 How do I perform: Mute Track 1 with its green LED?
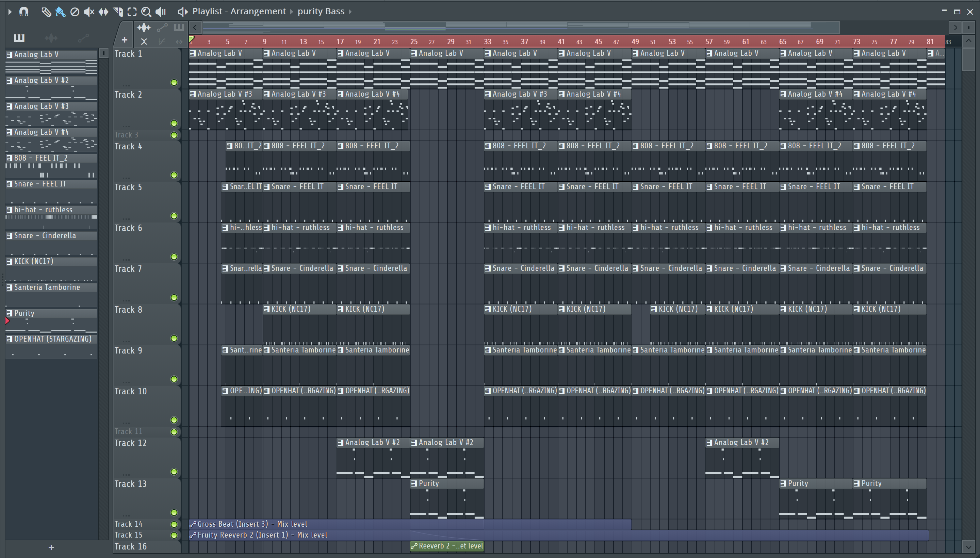point(174,82)
